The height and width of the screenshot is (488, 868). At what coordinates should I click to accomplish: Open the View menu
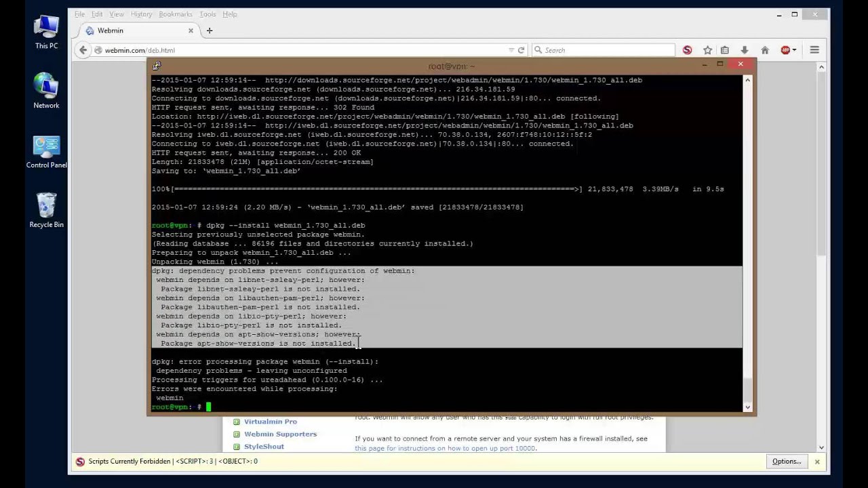point(117,14)
